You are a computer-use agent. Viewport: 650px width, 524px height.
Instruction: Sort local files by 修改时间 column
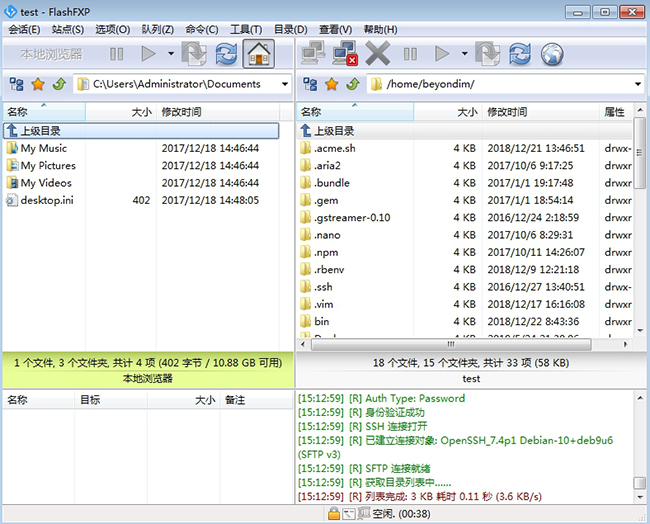(x=218, y=112)
